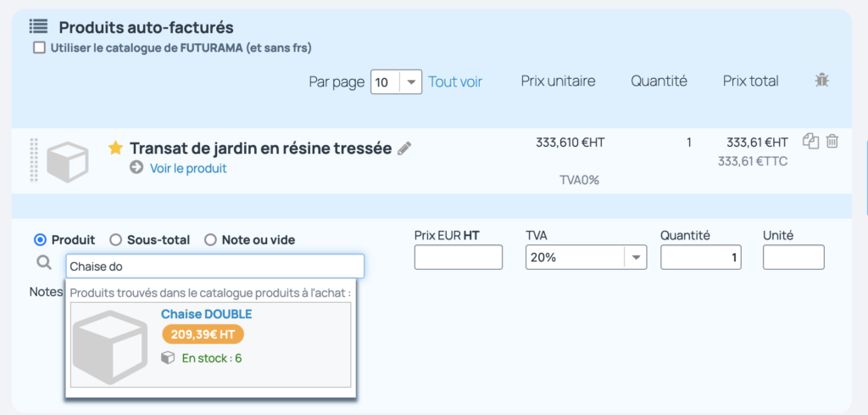
Task: Edit product name with the pencil icon
Action: (404, 148)
